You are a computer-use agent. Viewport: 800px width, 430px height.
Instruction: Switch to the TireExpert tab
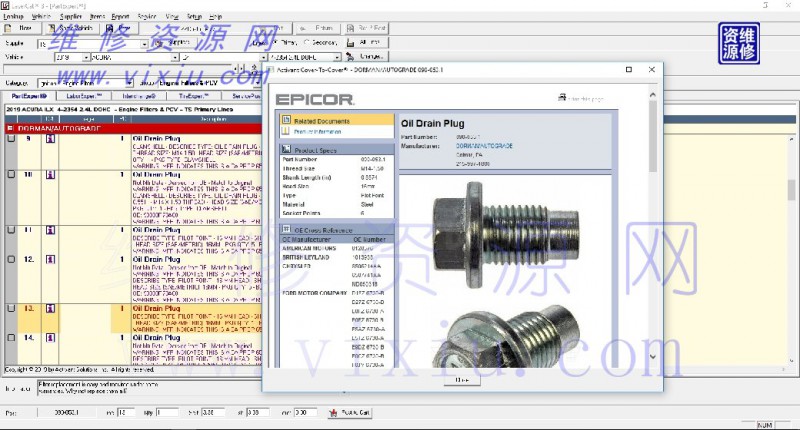193,96
